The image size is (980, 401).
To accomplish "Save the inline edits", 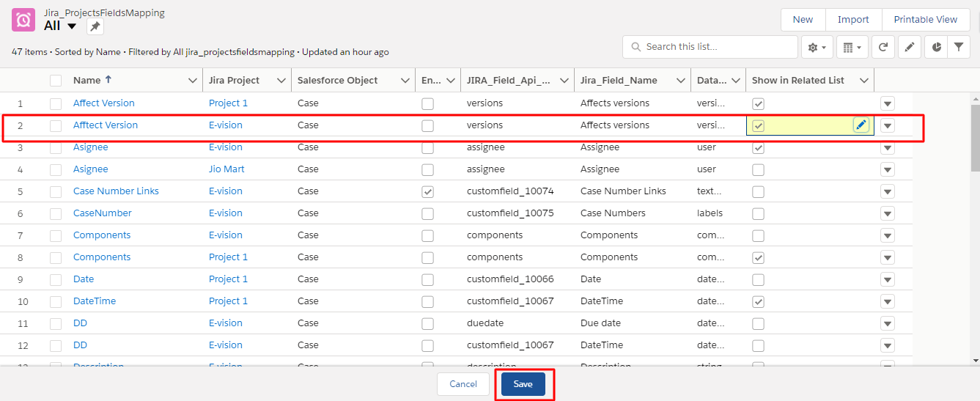I will [523, 384].
